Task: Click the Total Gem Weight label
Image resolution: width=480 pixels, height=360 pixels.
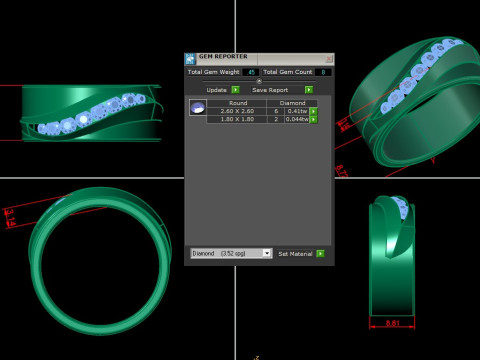Action: pos(213,72)
